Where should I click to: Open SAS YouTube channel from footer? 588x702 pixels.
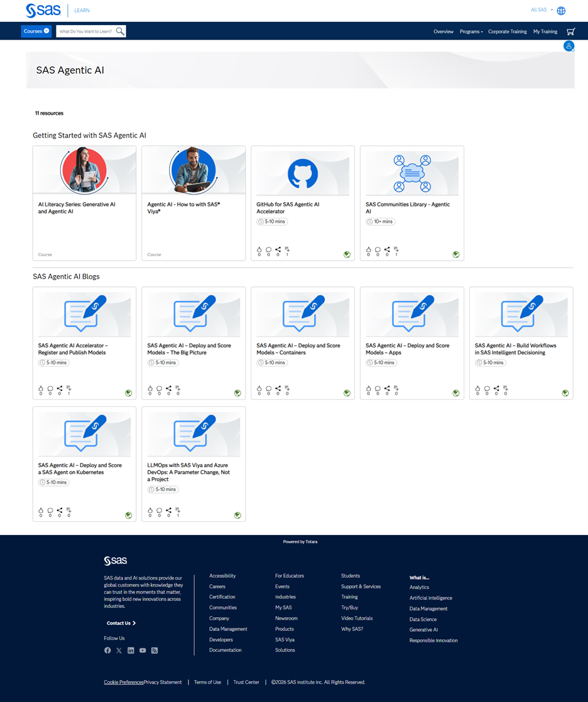click(x=143, y=651)
